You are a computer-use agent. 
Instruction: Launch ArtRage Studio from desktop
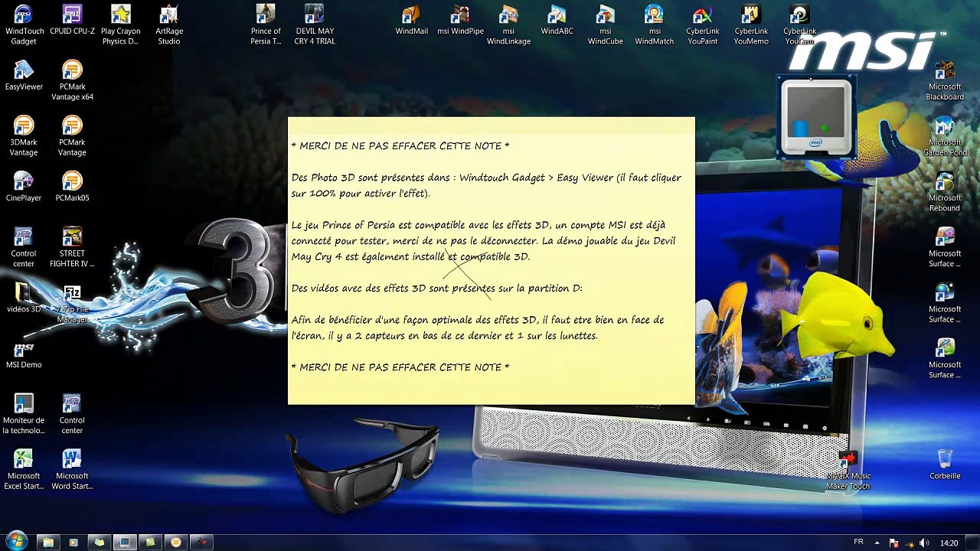coord(168,24)
